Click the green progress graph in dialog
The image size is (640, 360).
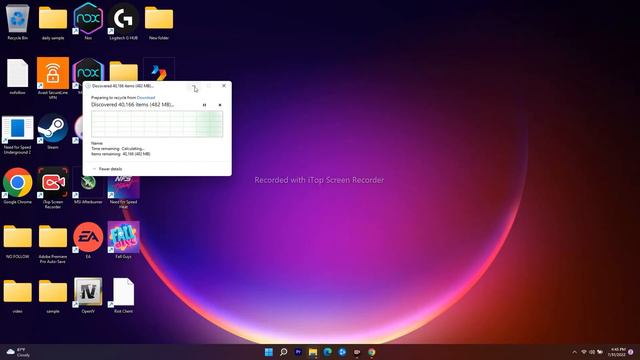click(157, 124)
